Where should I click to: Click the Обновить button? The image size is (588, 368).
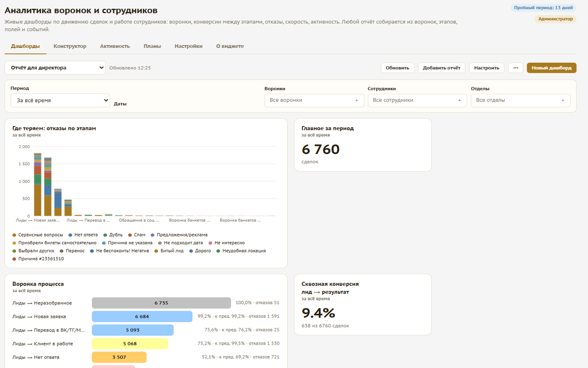coord(397,68)
